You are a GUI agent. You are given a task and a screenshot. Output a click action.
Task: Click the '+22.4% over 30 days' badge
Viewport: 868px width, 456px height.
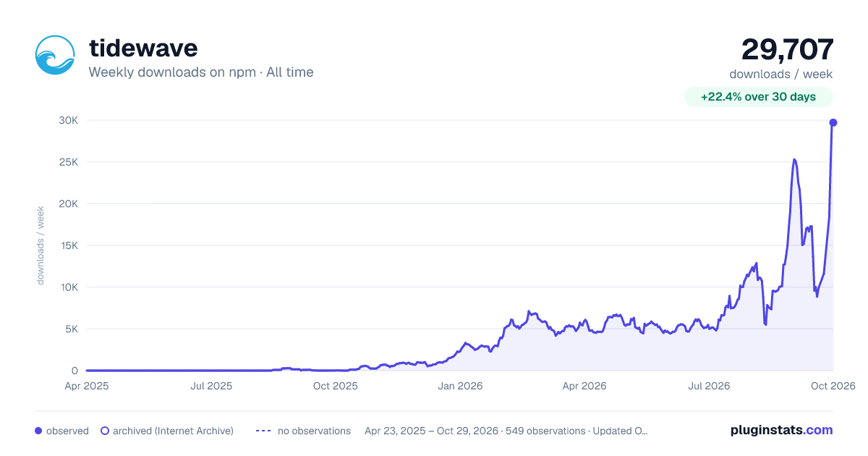[x=758, y=97]
